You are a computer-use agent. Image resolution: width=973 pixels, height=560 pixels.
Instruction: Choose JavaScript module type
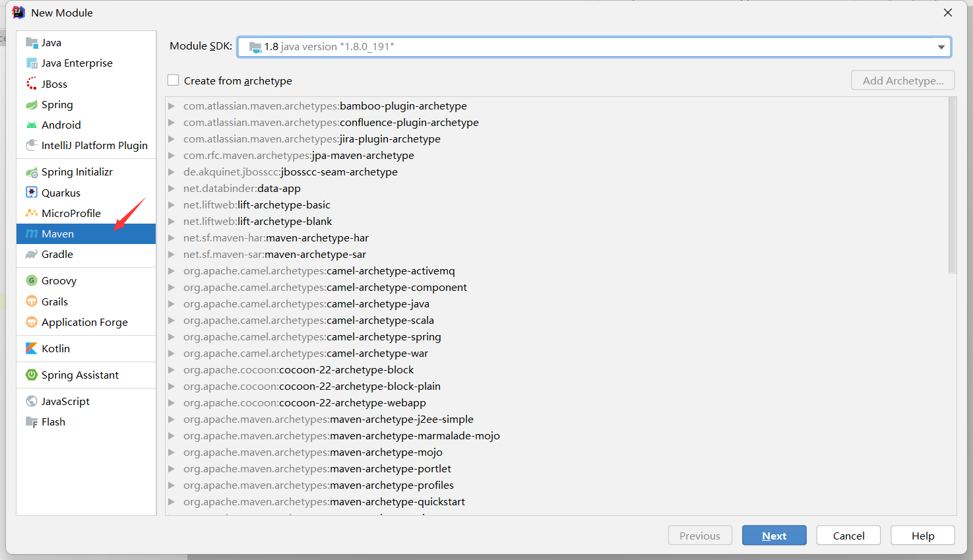[86, 401]
